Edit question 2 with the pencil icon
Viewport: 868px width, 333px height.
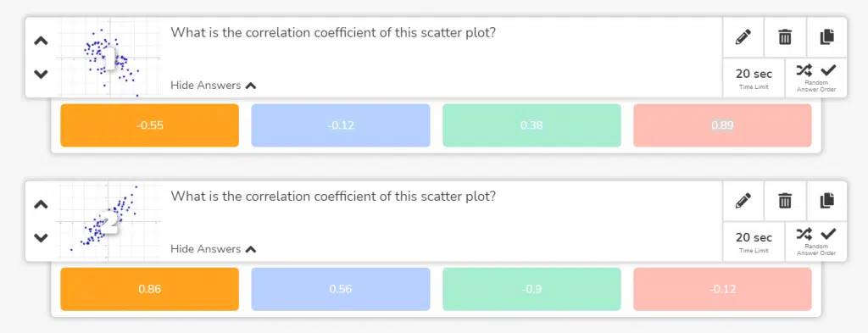coord(743,201)
